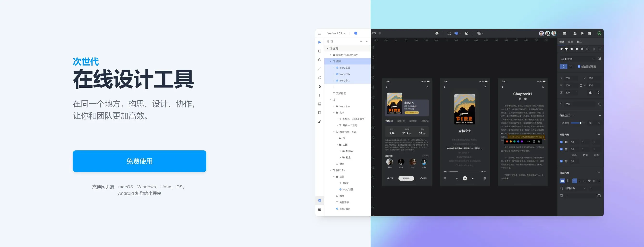Click the 免费使用 button
Image resolution: width=644 pixels, height=247 pixels.
[x=139, y=161]
